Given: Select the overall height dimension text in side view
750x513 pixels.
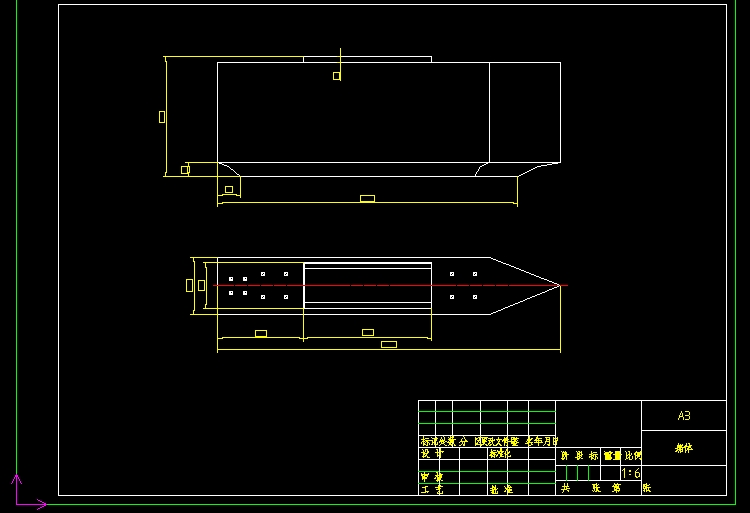Looking at the screenshot, I should pos(162,117).
